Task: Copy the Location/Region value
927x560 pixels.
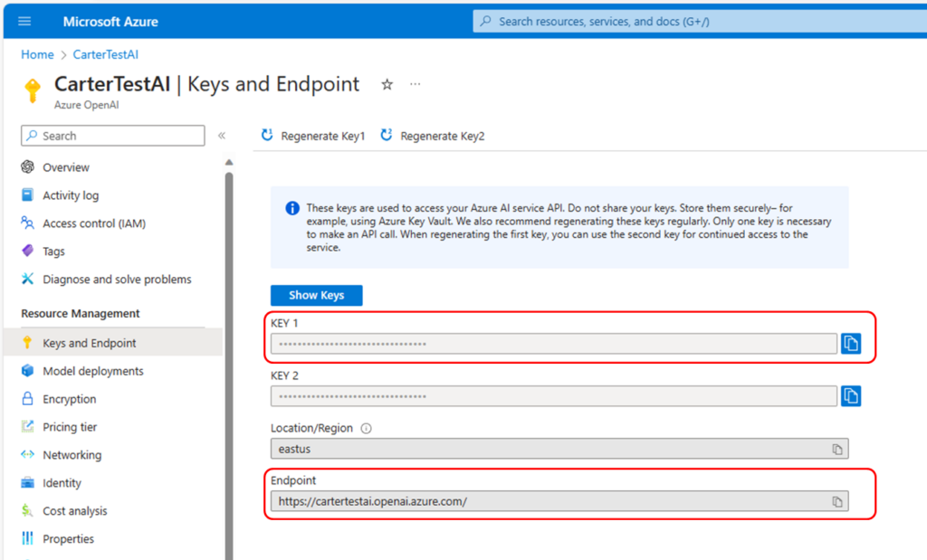Action: [x=837, y=449]
